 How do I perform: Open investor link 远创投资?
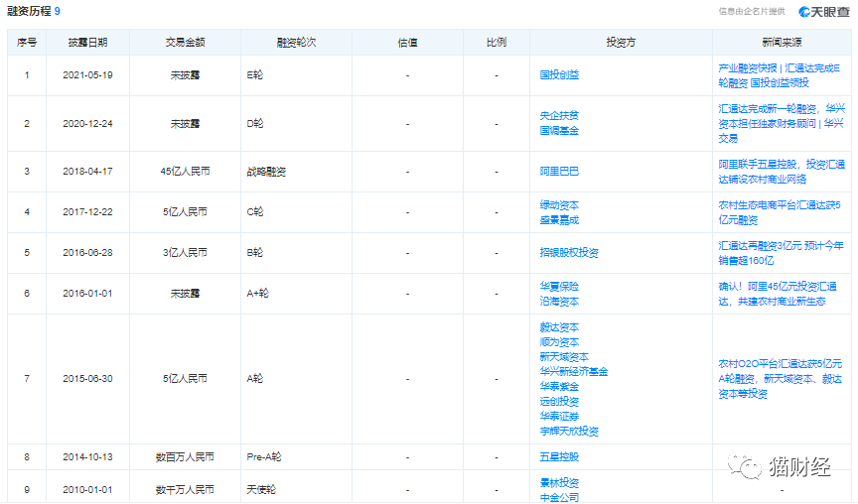559,401
